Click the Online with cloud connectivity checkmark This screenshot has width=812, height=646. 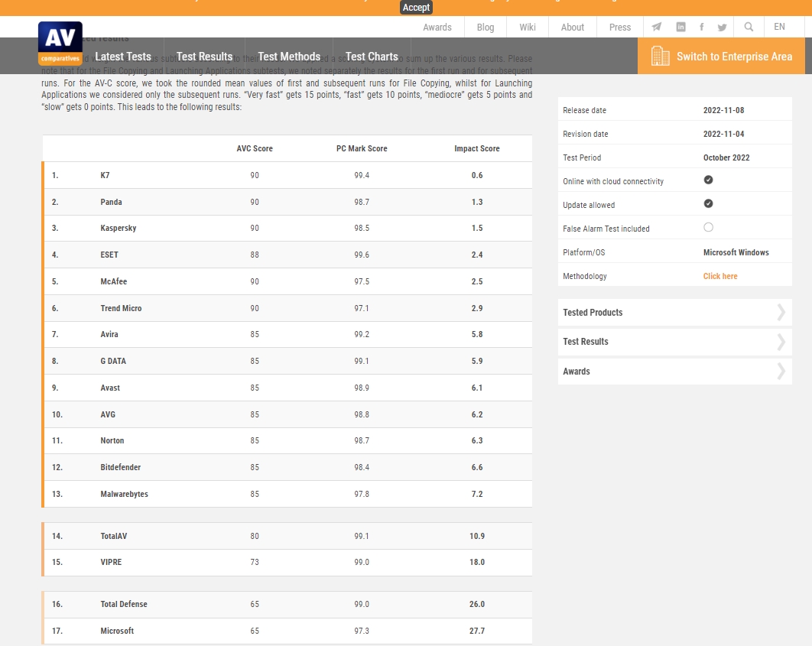click(x=709, y=180)
